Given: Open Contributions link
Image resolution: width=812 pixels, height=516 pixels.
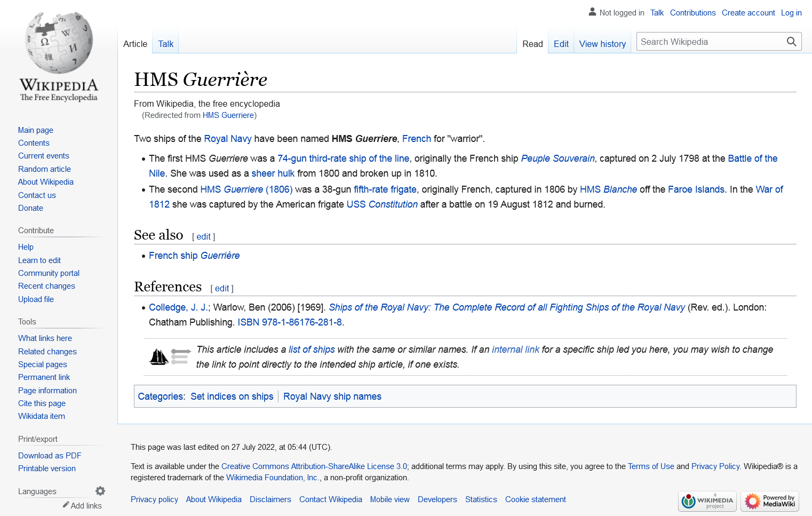Looking at the screenshot, I should [x=692, y=13].
